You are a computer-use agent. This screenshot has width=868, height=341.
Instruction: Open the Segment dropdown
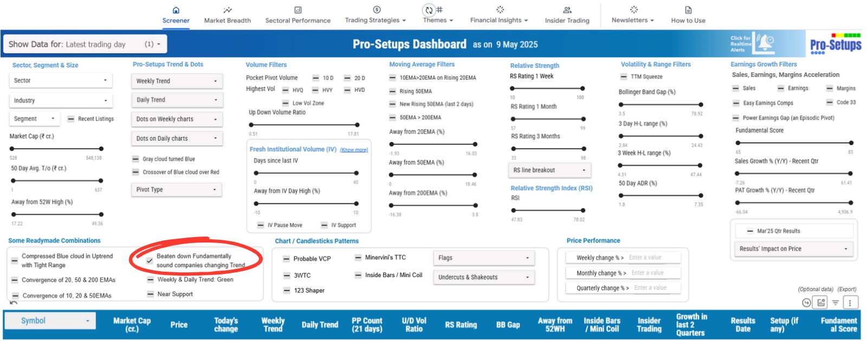[35, 119]
